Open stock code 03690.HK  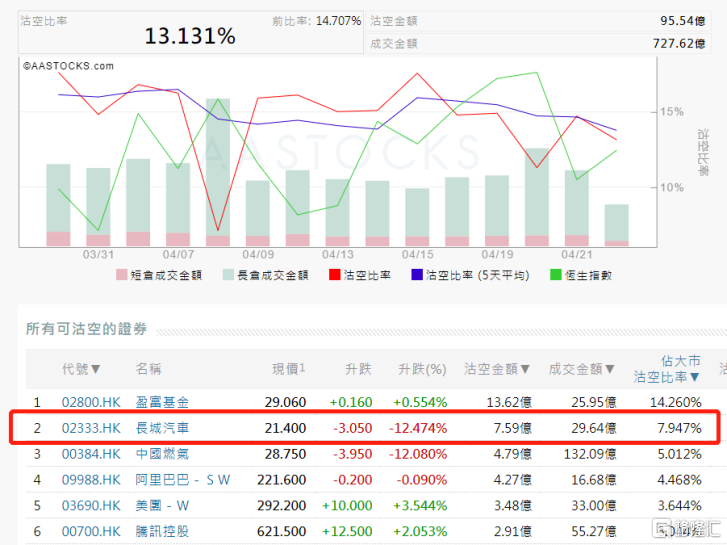[x=91, y=506]
